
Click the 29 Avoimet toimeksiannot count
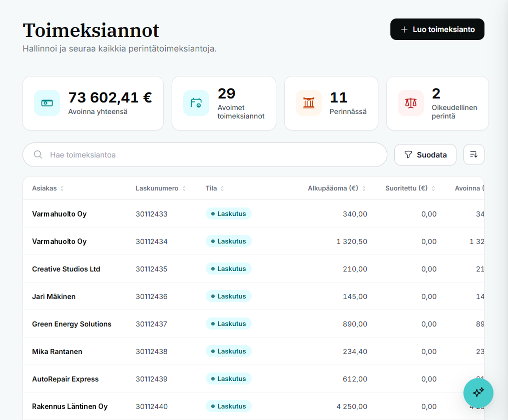pyautogui.click(x=226, y=93)
